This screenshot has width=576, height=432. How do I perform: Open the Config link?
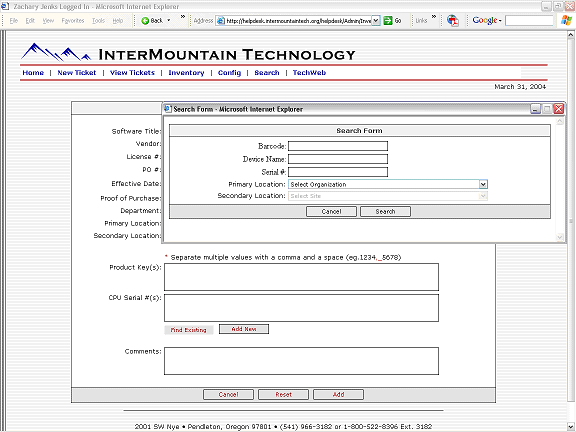coord(229,73)
